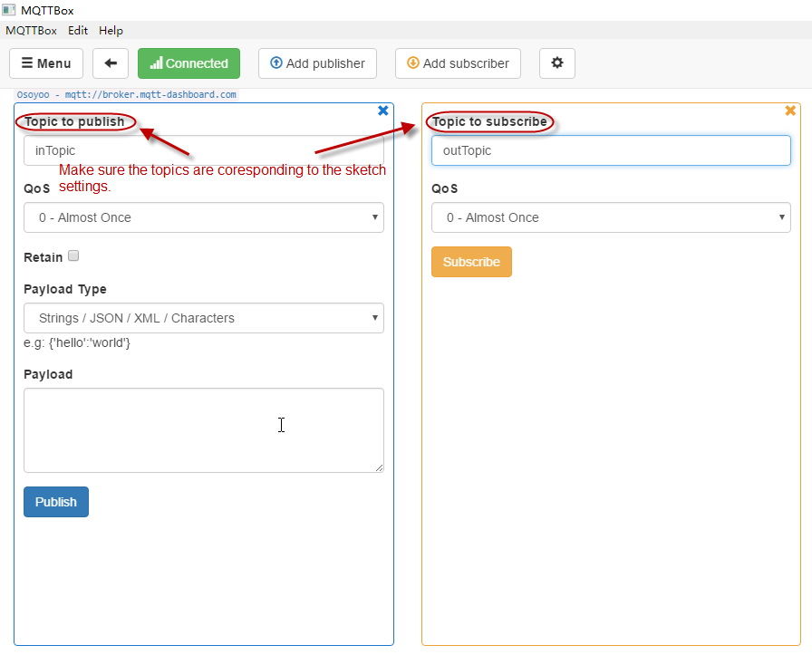
Task: Open the Edit menu
Action: (78, 30)
